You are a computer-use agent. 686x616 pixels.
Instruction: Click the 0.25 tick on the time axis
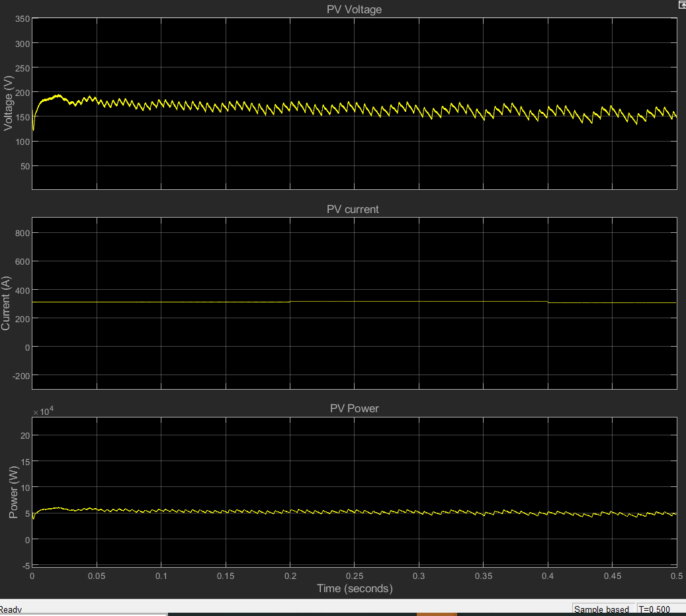coord(355,576)
